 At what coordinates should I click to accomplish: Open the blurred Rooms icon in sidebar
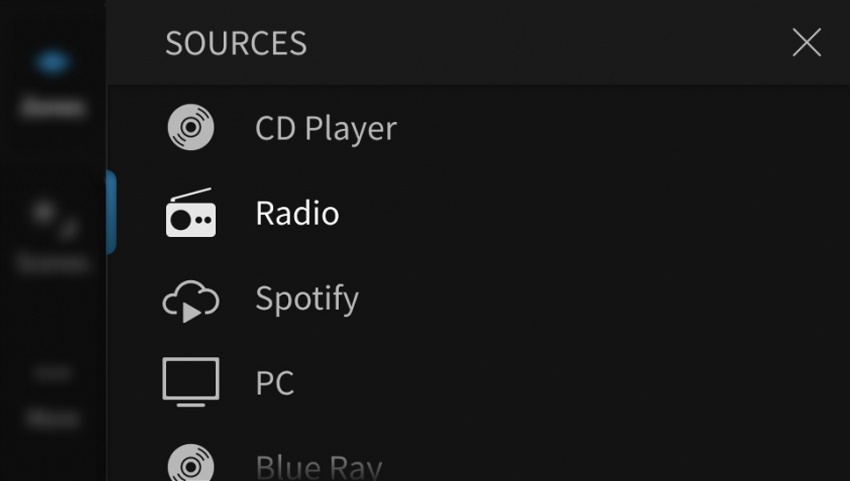52,63
